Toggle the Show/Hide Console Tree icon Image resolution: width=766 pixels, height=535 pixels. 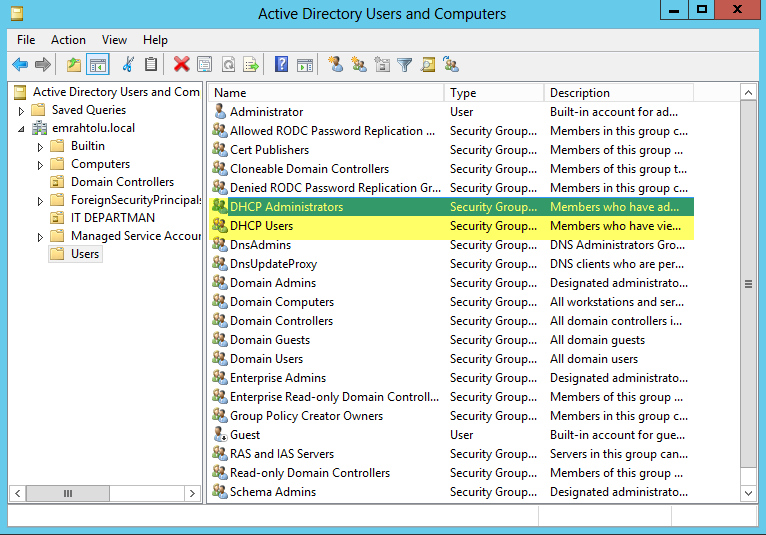97,64
